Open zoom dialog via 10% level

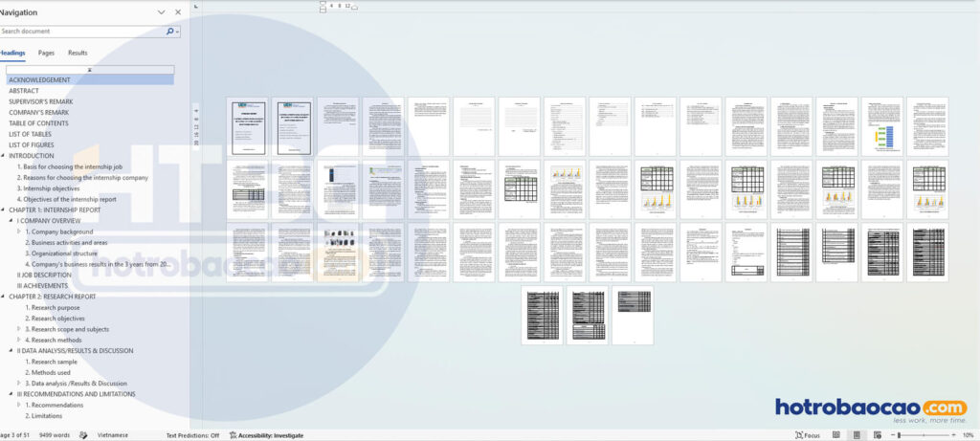(969, 435)
